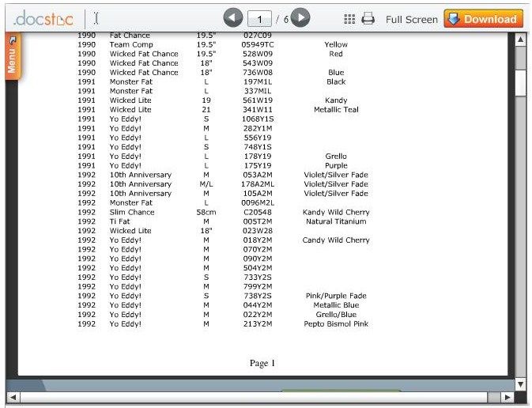532x408 pixels.
Task: Click the color 'Yellow'
Action: click(x=336, y=44)
